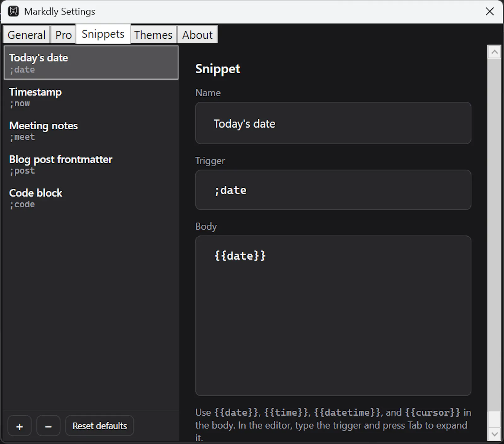Click the Body field label
The width and height of the screenshot is (504, 444).
point(206,227)
